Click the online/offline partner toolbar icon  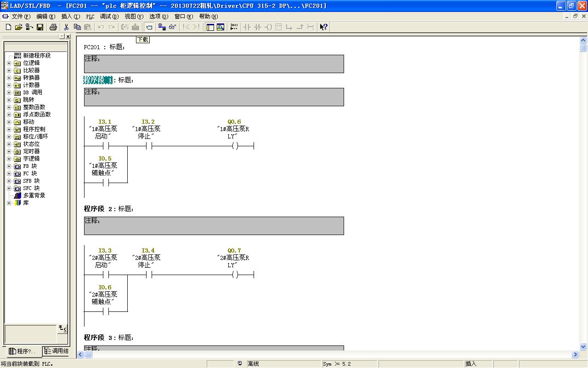(162, 27)
